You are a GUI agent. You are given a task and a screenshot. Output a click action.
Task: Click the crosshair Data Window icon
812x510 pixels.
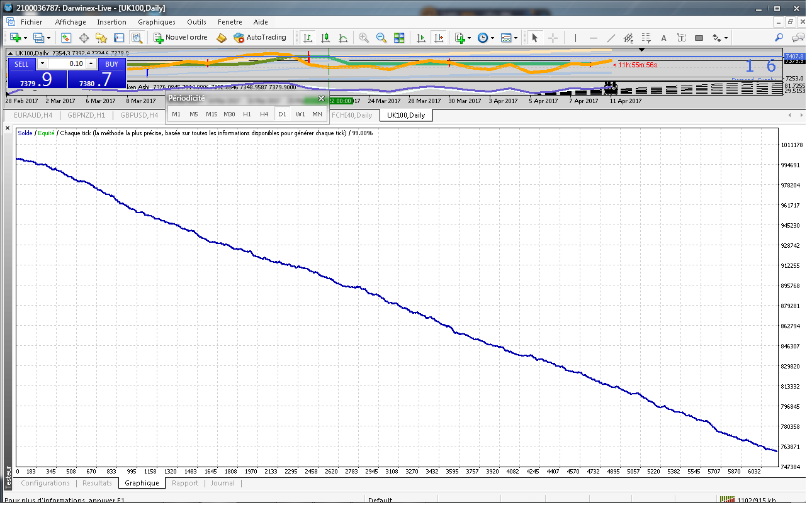[84, 38]
